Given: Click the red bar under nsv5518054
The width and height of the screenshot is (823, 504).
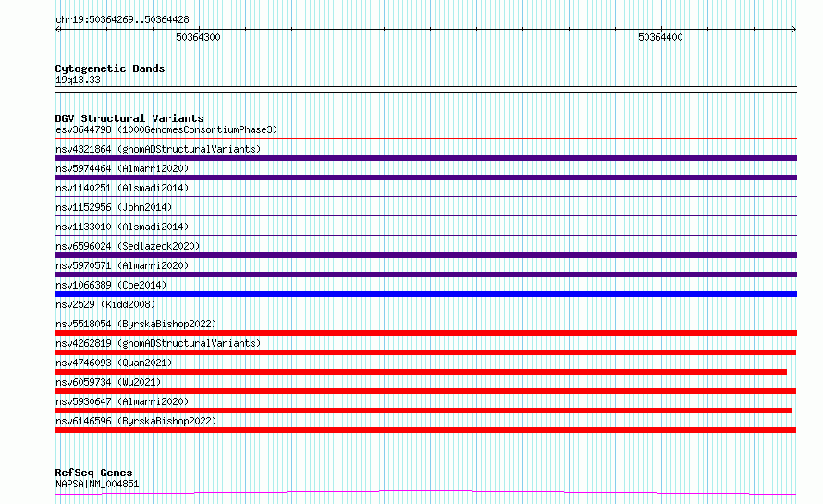Looking at the screenshot, I should (425, 333).
